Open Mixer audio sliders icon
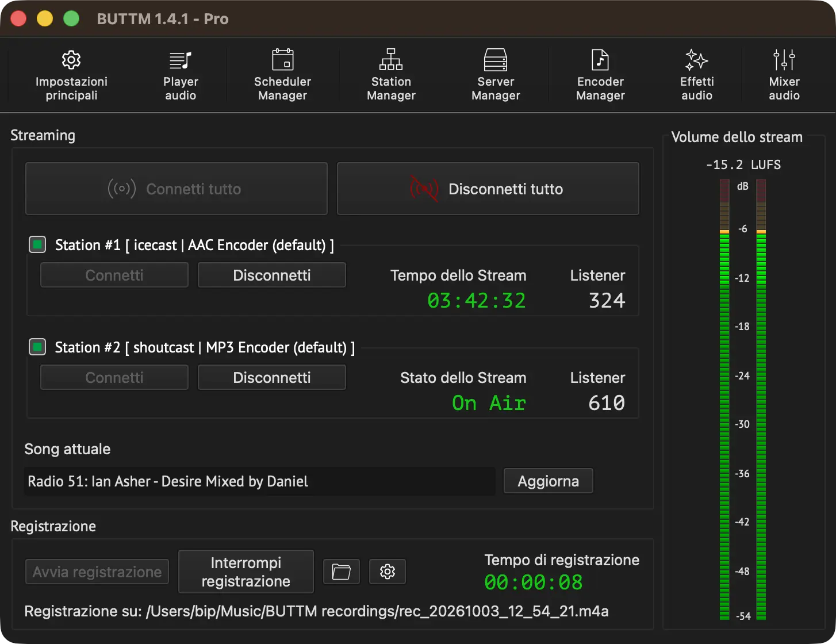Viewport: 836px width, 644px height. (x=784, y=60)
